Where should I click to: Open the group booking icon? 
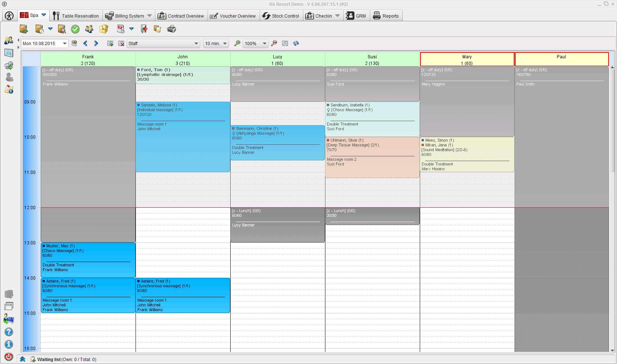coord(89,29)
